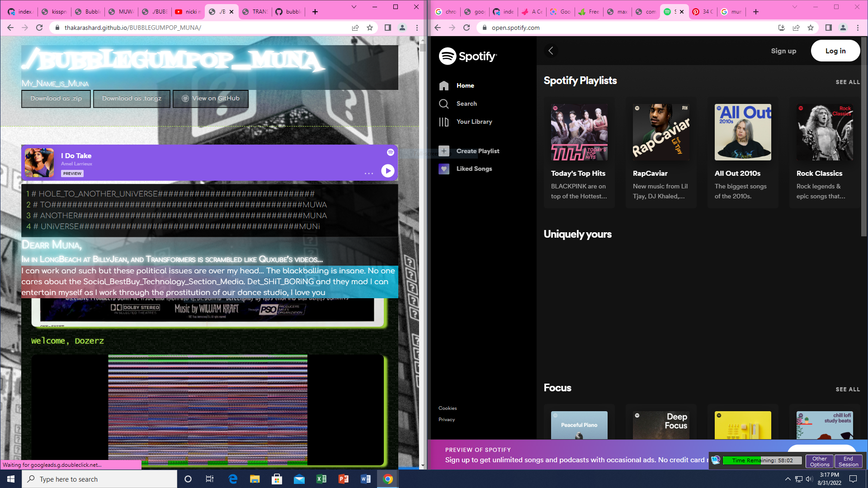868x488 pixels.
Task: Bookmark Spotify page with star icon
Action: (x=810, y=28)
